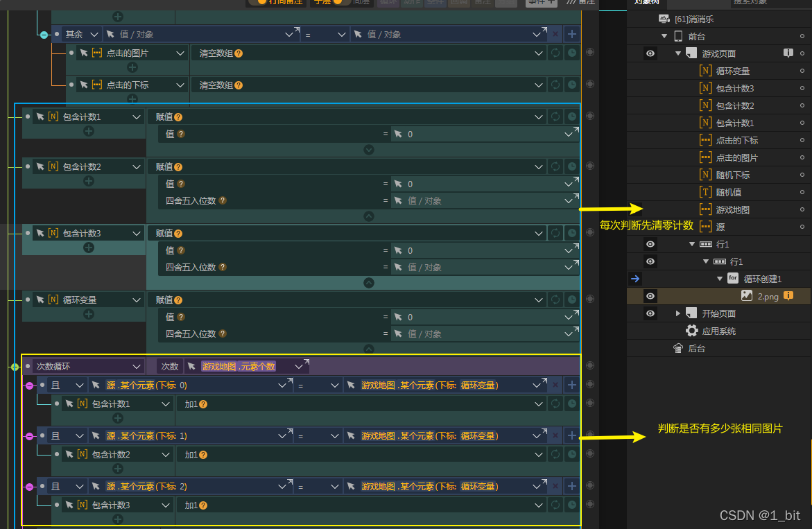Toggle visibility eye of 开始页面

coord(650,313)
